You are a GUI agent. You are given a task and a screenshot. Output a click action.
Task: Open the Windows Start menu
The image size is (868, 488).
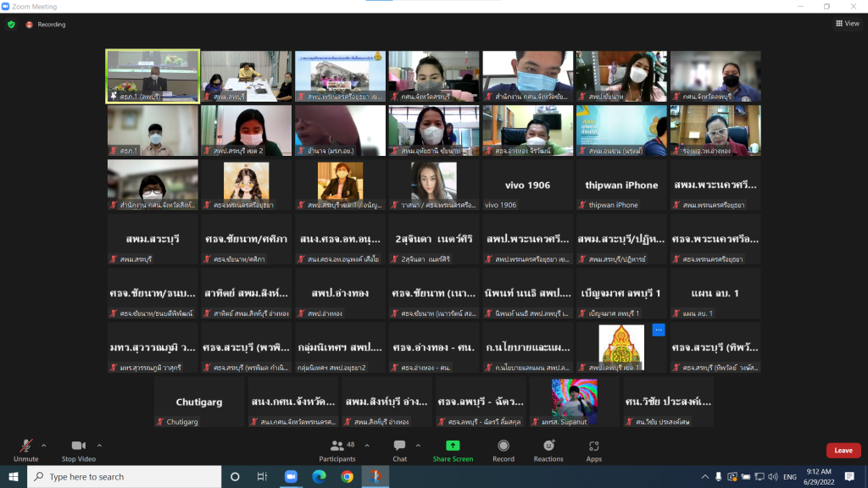[x=14, y=476]
